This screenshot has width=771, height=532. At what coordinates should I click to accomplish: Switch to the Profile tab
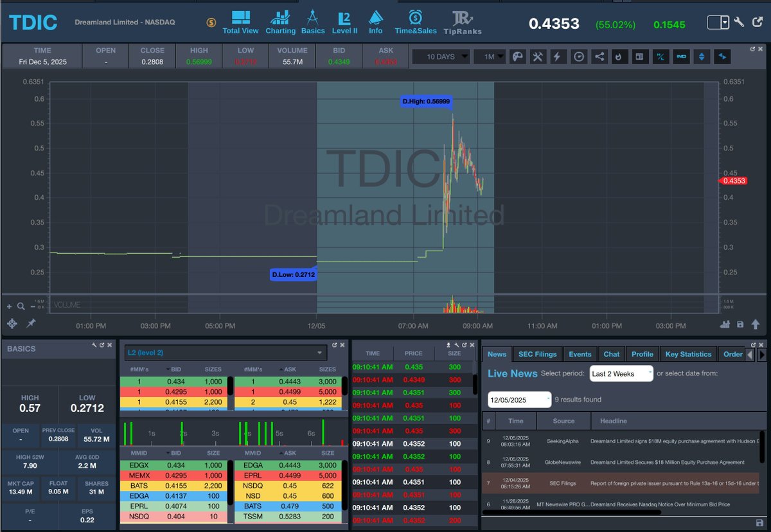click(642, 354)
